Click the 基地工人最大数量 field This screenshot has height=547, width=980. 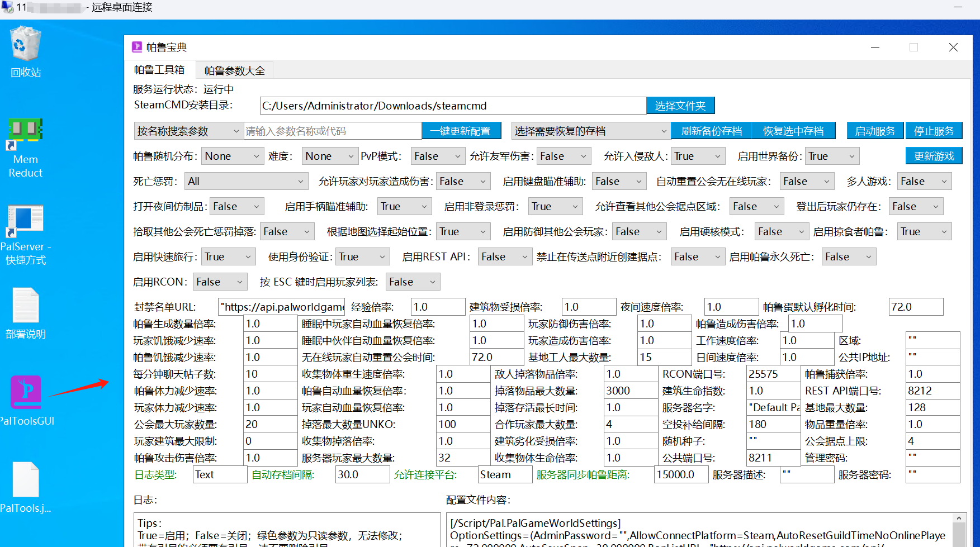pos(664,357)
